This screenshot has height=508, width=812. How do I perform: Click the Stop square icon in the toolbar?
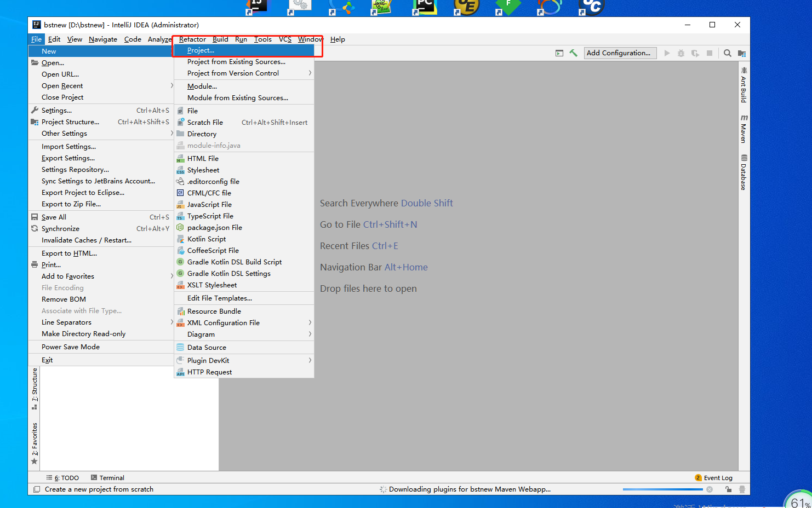710,53
